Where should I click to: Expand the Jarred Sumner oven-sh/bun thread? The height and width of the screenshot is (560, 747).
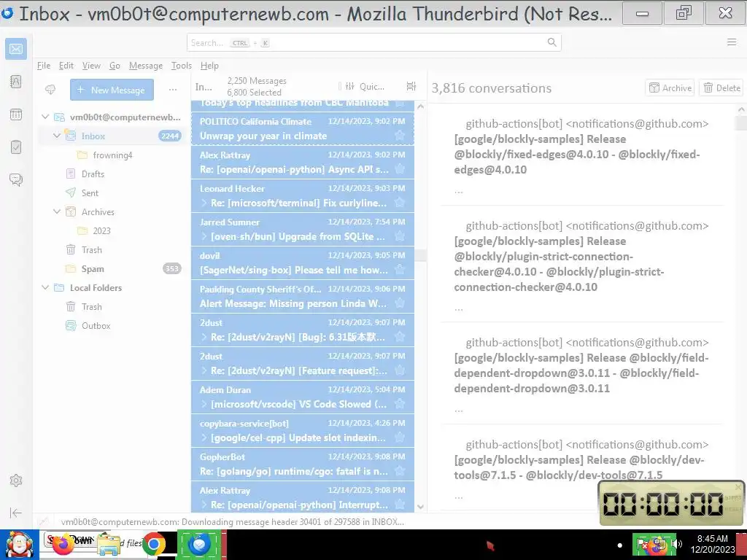(x=204, y=236)
